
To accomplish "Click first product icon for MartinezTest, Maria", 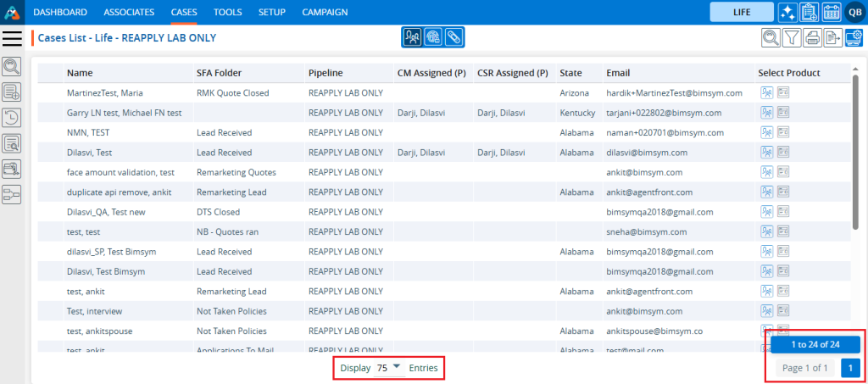I will tap(766, 92).
